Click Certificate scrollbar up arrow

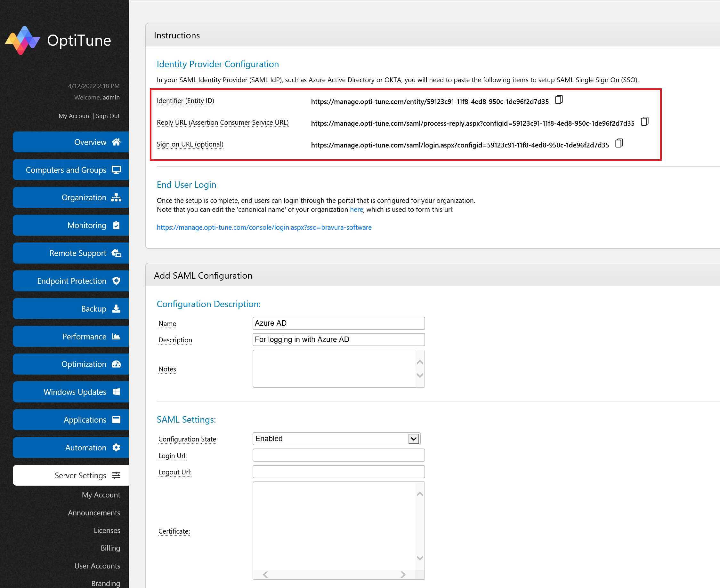click(x=420, y=494)
